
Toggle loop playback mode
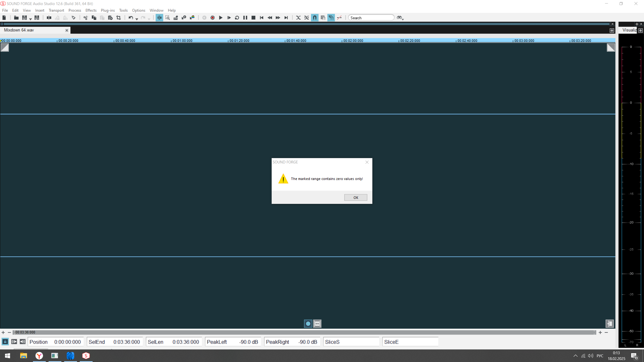coord(237,18)
